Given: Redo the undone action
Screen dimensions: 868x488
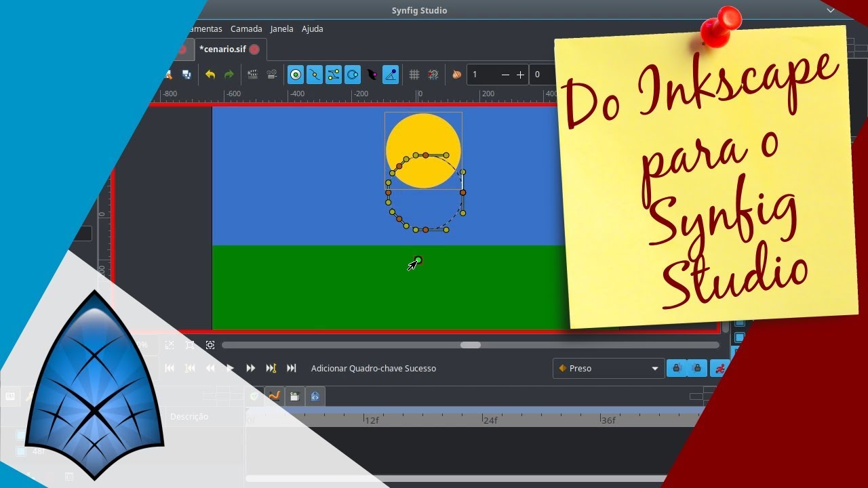Looking at the screenshot, I should [x=229, y=75].
